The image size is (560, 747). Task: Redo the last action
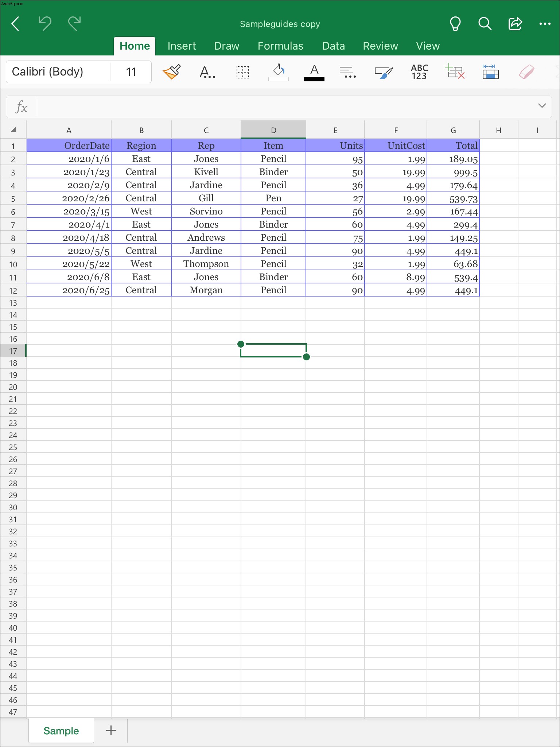pyautogui.click(x=74, y=24)
